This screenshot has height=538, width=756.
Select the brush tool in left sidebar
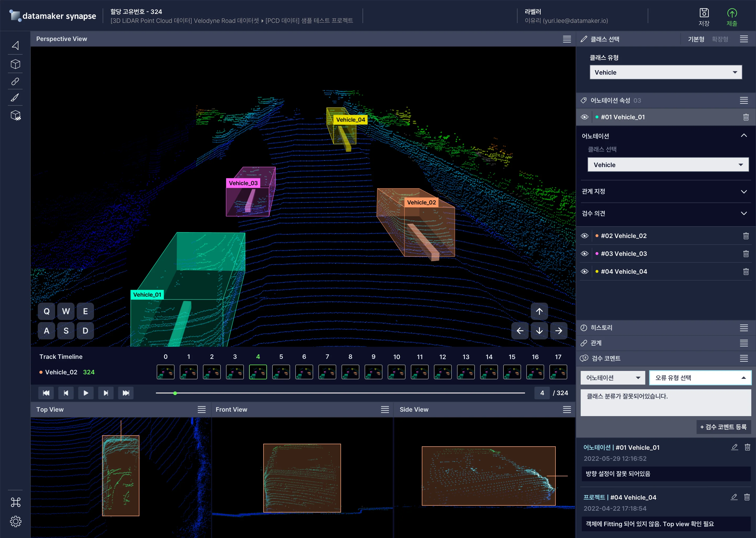tap(15, 97)
